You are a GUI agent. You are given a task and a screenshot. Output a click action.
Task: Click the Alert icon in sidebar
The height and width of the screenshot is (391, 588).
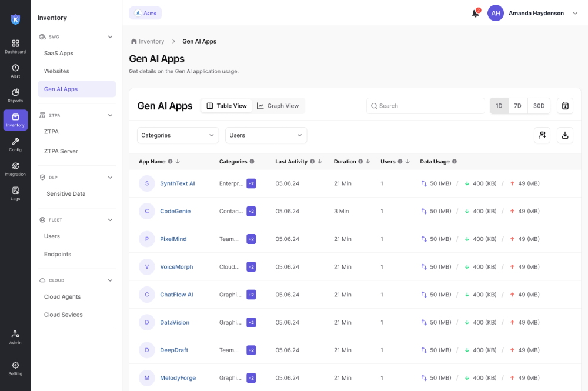tap(15, 71)
